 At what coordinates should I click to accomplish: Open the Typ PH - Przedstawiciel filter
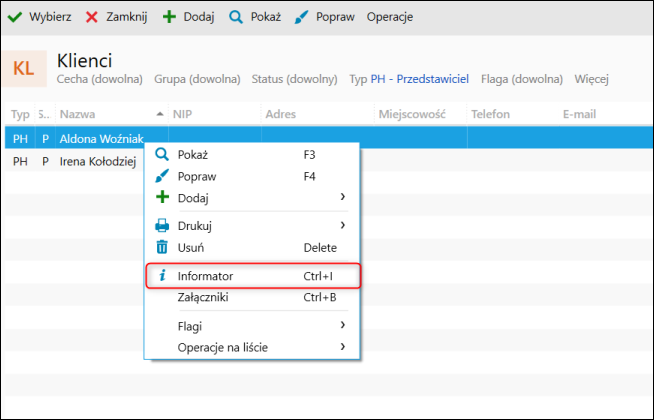pos(410,79)
